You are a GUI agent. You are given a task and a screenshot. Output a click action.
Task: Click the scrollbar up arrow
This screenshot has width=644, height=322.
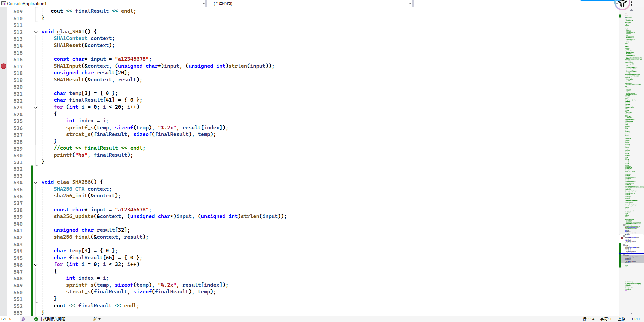pos(631,10)
